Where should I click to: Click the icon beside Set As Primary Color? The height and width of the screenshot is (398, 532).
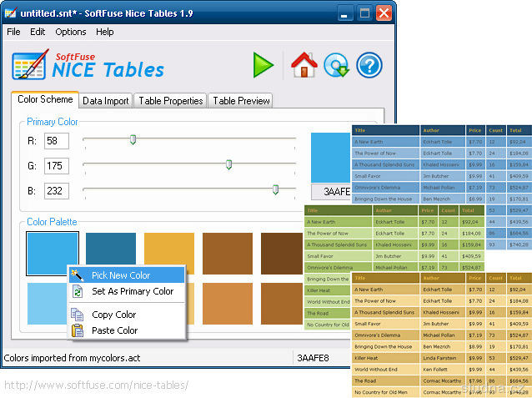[x=78, y=291]
